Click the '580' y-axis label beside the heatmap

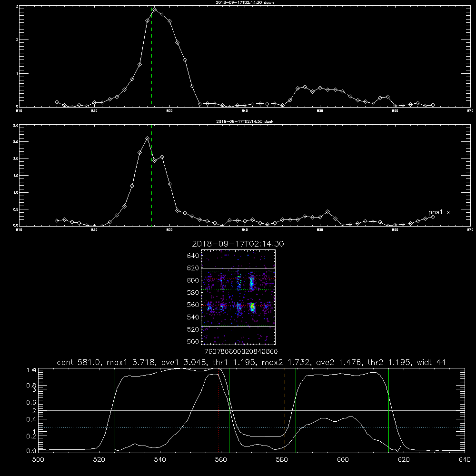[x=193, y=292]
